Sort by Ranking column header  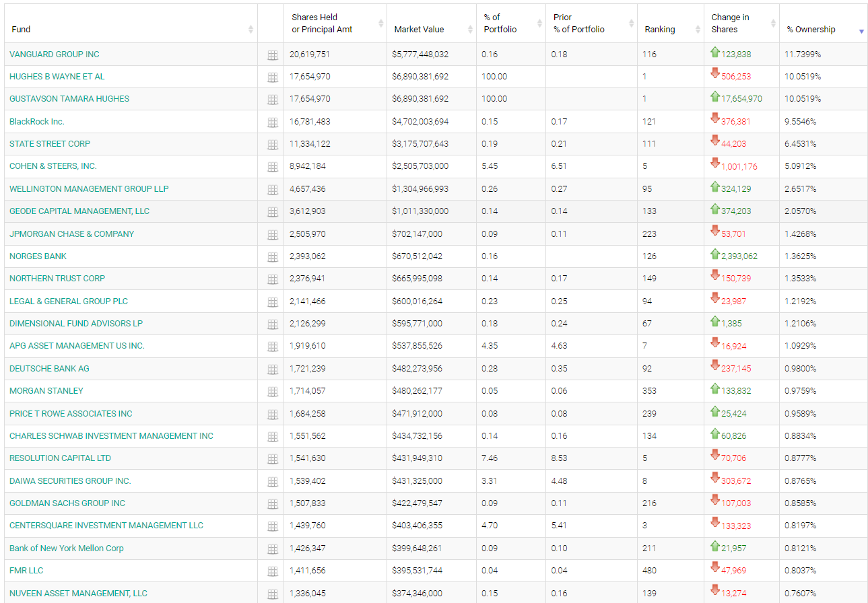(671, 24)
